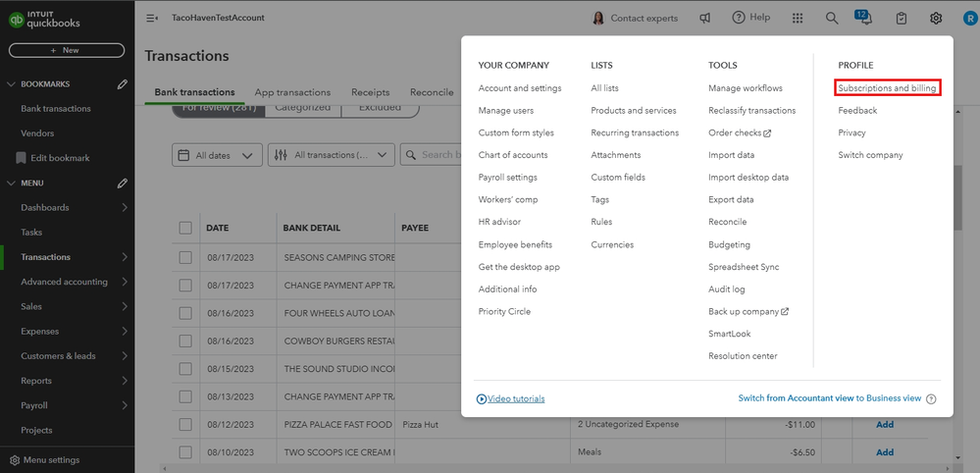Open the gear settings icon
Screen dimensions: 980x473
[936, 18]
